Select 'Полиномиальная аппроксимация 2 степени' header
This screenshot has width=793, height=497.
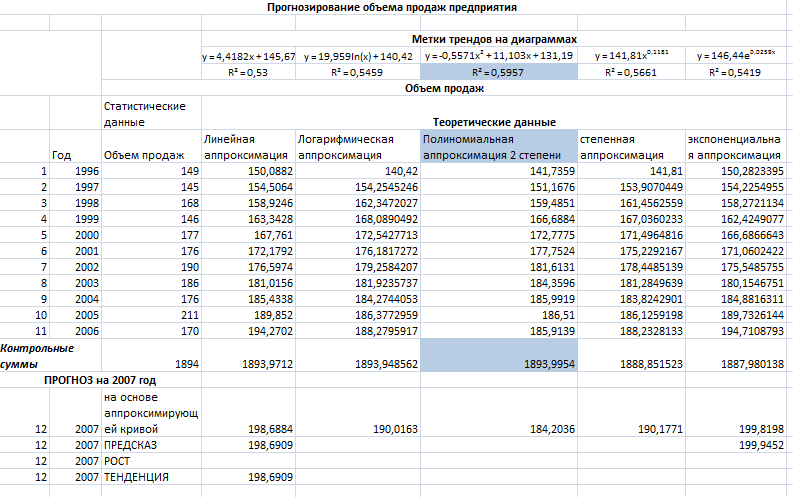[x=499, y=147]
